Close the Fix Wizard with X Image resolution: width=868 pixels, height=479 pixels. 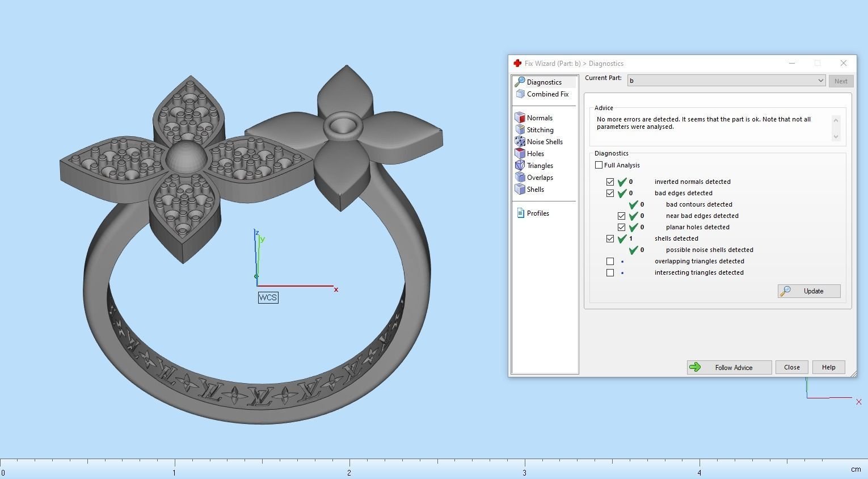[843, 63]
